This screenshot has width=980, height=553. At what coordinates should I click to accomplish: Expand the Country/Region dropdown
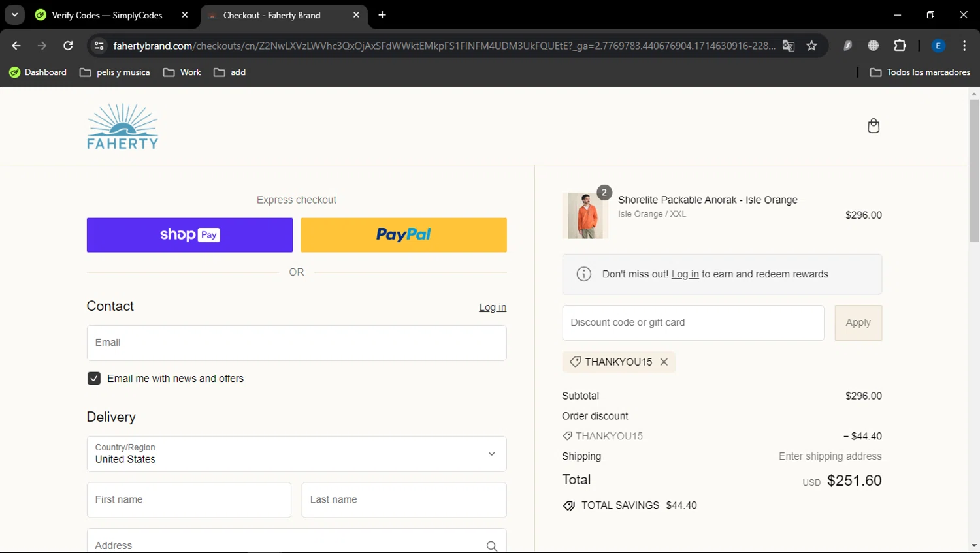tap(297, 454)
